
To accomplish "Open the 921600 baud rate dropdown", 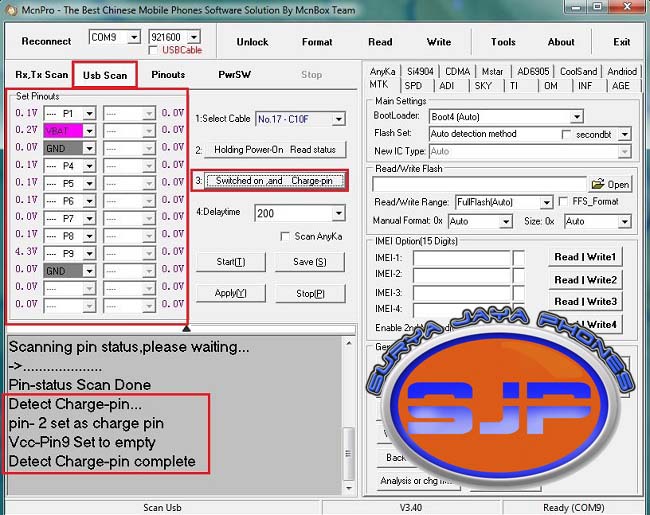I will point(194,37).
